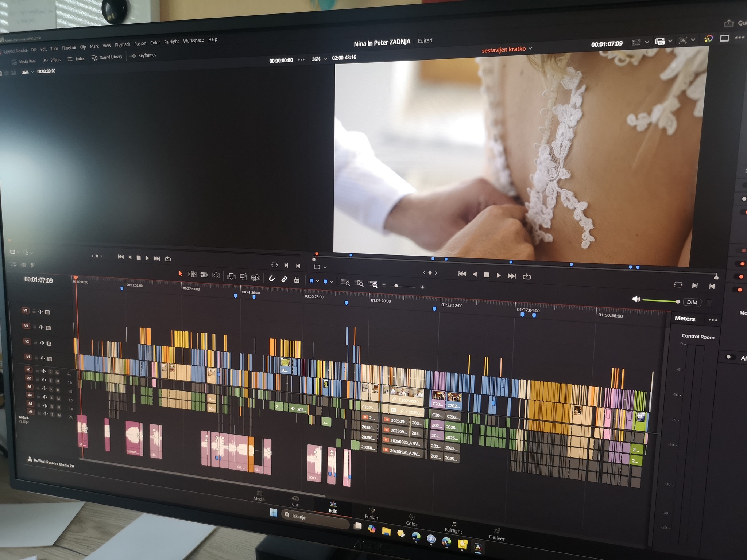Toggle timeline snapping magnet icon

point(272,279)
